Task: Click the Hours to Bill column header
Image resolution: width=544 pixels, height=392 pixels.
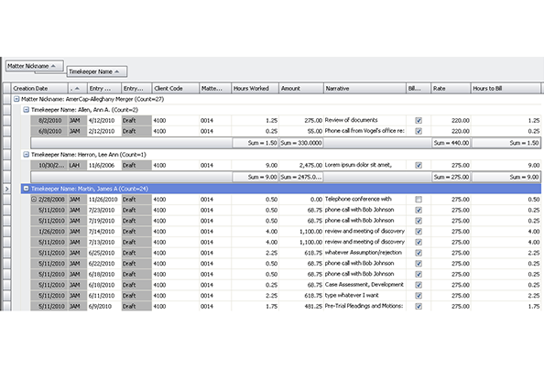Action: 506,89
